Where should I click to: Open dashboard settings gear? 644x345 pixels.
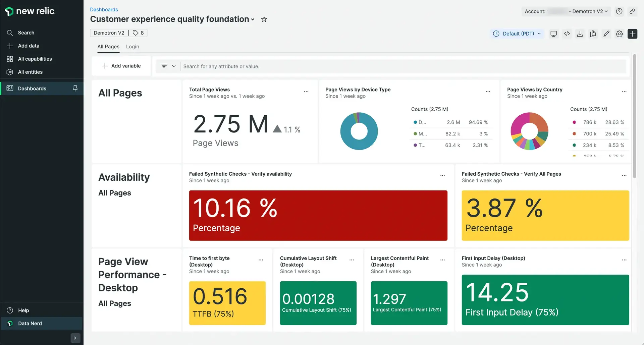pos(619,34)
